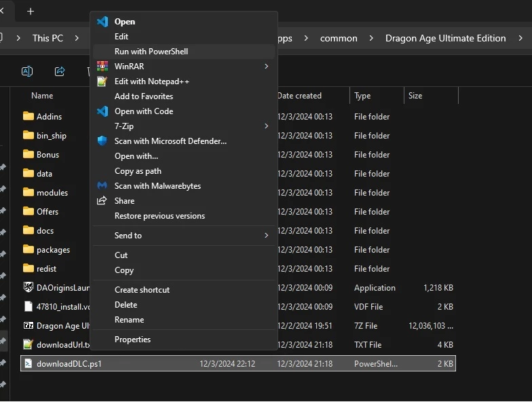Click the data folder icon

tap(28, 173)
